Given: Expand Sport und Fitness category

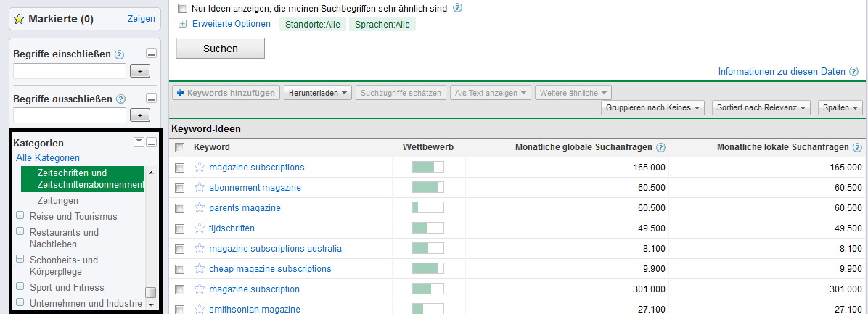Looking at the screenshot, I should click(20, 286).
